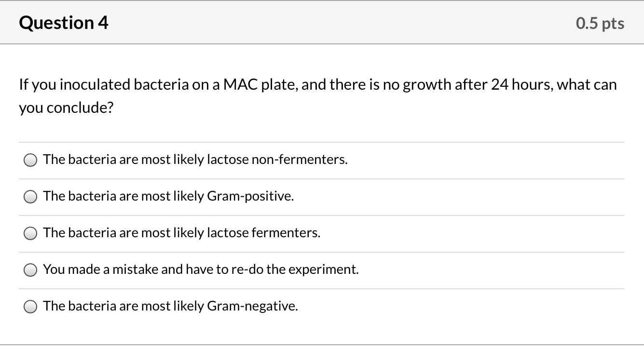Viewport: 644px width, 351px height.
Task: Click the lactose fermenters radio circle
Action: pos(30,233)
